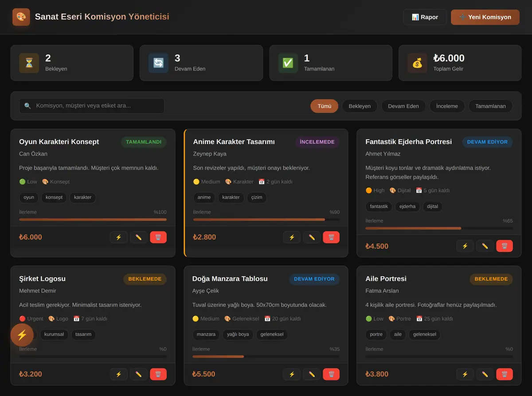
Task: Click the Toplam Gelir stat card
Action: [460, 63]
